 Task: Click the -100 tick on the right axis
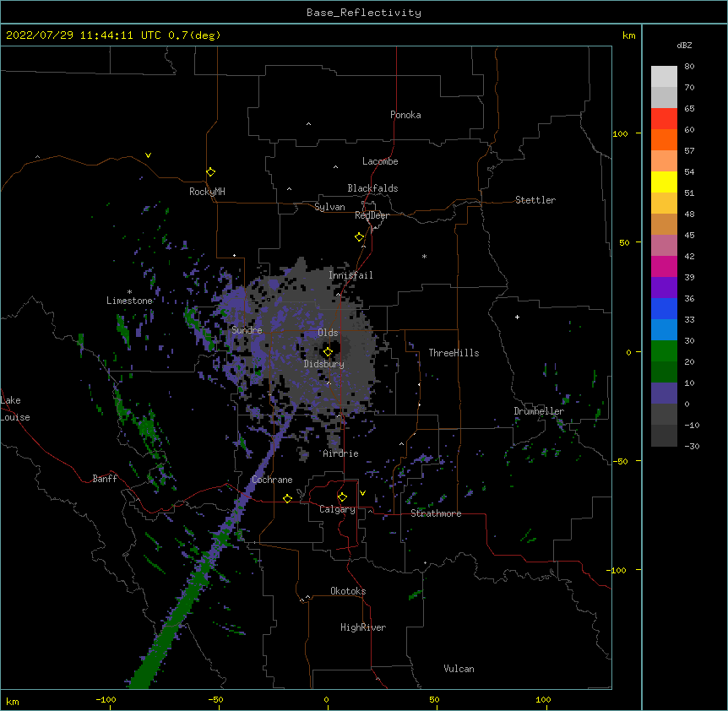617,570
